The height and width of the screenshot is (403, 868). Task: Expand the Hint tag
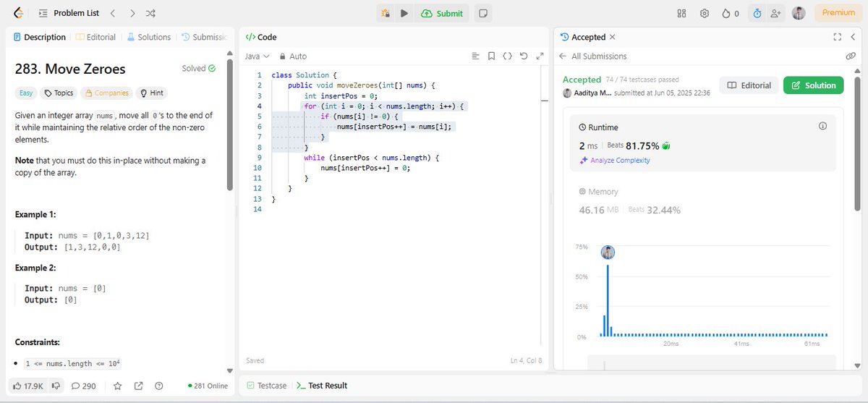click(x=152, y=93)
